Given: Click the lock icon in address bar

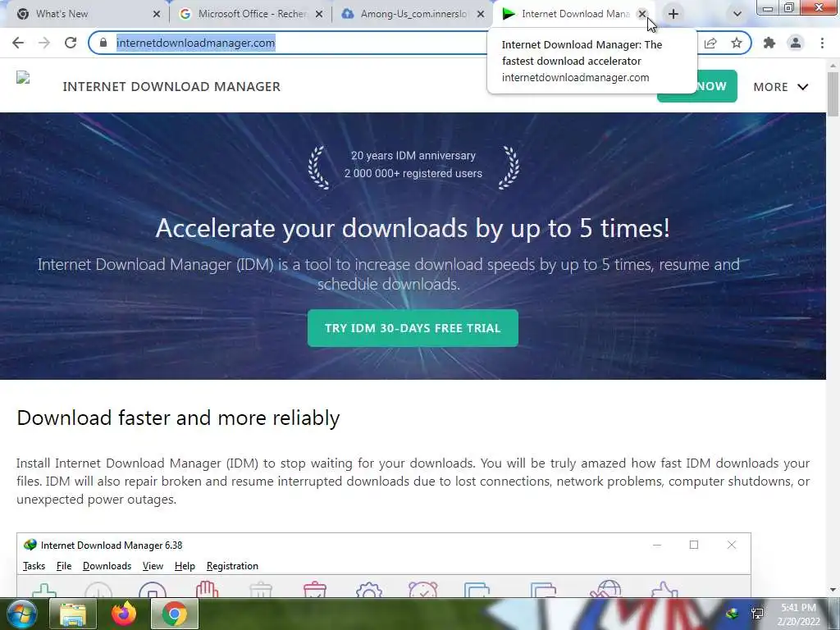Looking at the screenshot, I should coord(103,43).
